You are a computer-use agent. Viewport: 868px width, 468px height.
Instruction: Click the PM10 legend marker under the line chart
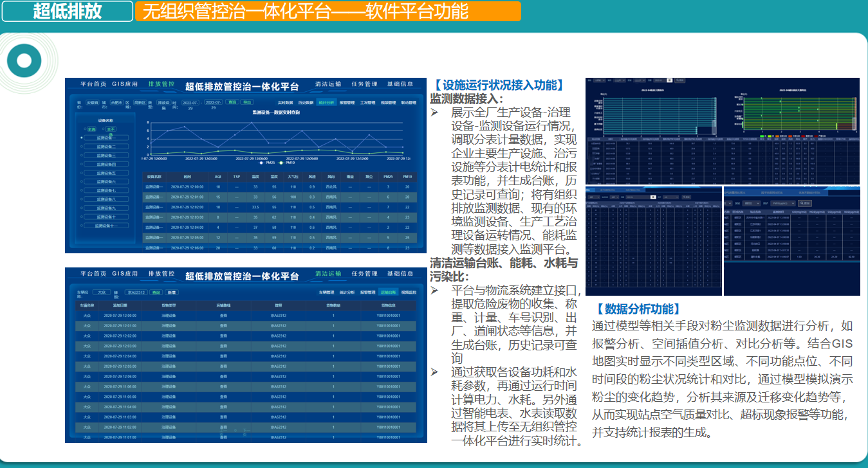click(281, 163)
